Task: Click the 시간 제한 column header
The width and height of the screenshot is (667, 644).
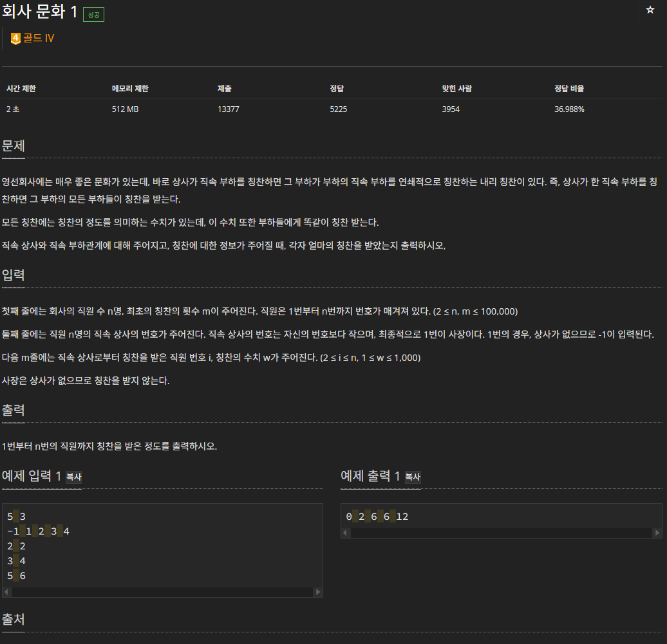Action: click(21, 88)
